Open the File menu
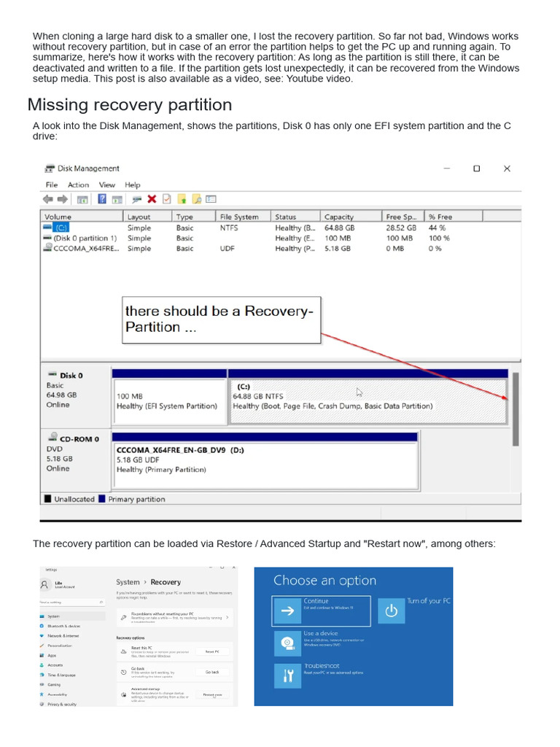Image resolution: width=560 pixels, height=747 pixels. (52, 185)
